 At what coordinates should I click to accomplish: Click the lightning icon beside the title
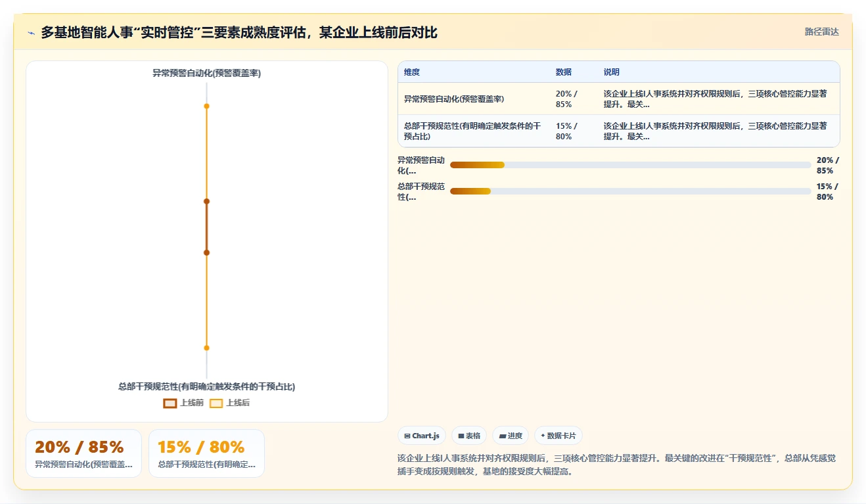pos(31,33)
